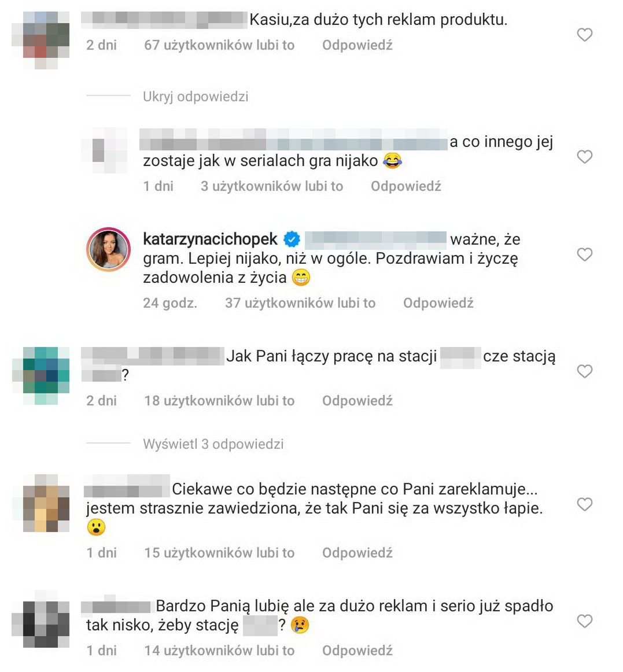Collapse replies with 'Ukryj odpowiedzi'
Viewport: 623px width, 672px height.
(x=196, y=97)
